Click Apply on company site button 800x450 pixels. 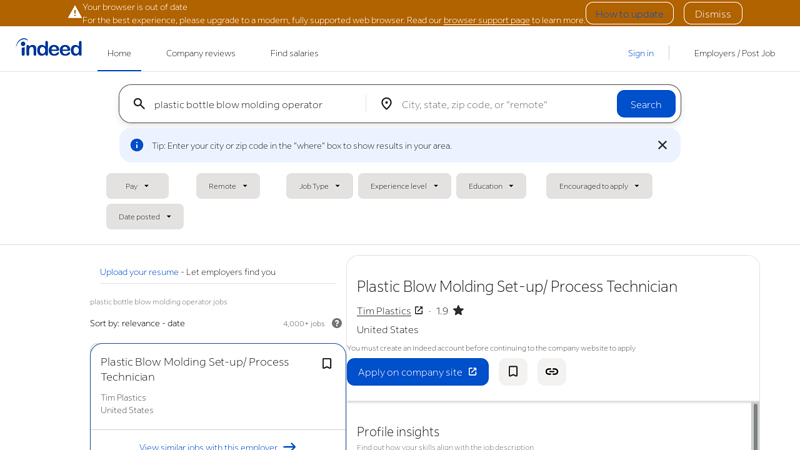[417, 372]
